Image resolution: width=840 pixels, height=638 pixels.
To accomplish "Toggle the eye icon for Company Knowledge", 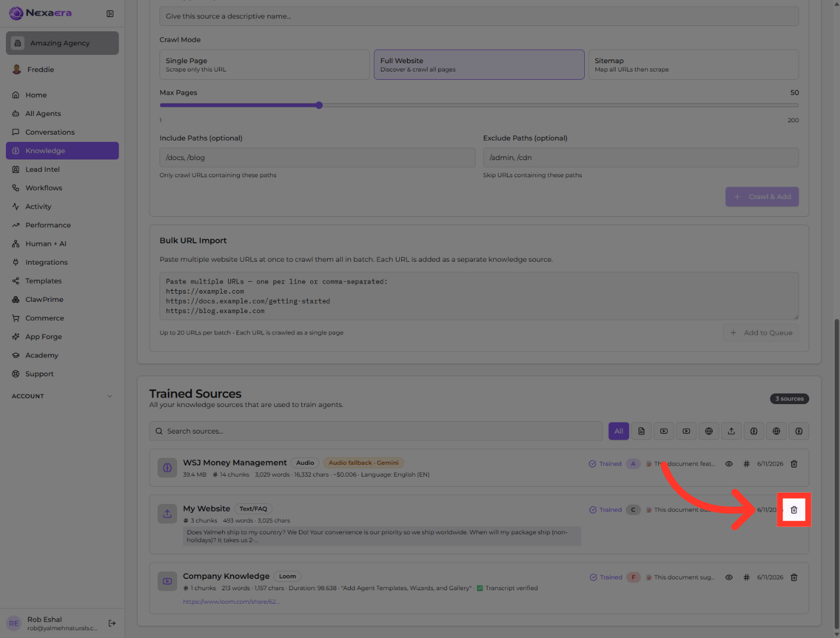I will click(x=729, y=577).
